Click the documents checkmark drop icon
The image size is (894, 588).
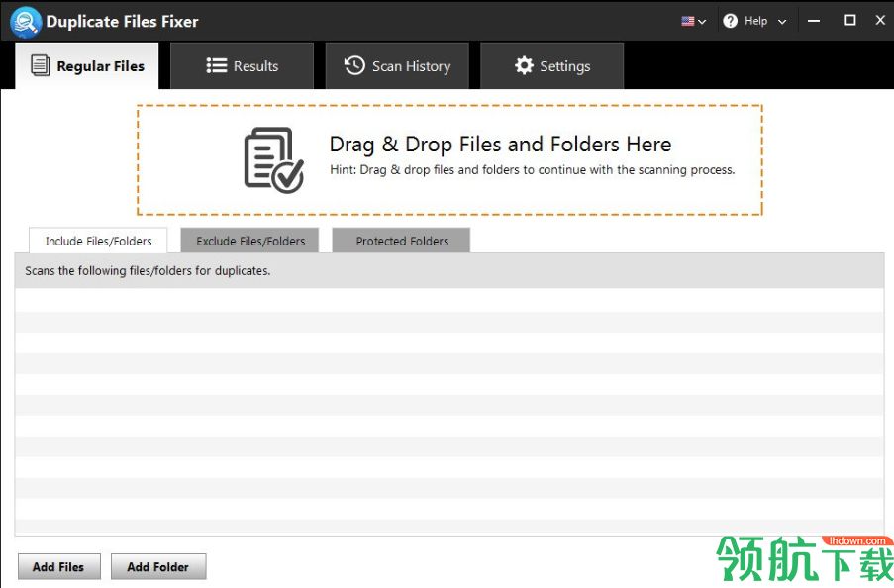(x=273, y=159)
